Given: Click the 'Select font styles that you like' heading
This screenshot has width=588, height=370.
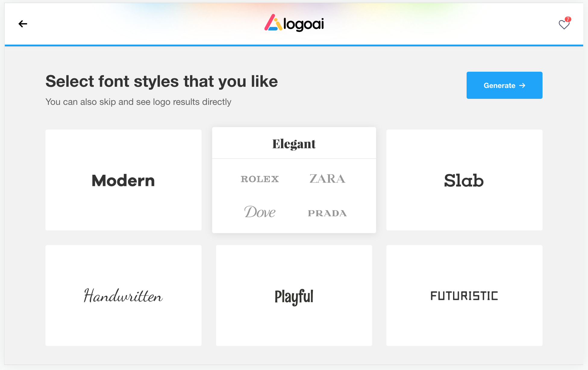Looking at the screenshot, I should (162, 81).
